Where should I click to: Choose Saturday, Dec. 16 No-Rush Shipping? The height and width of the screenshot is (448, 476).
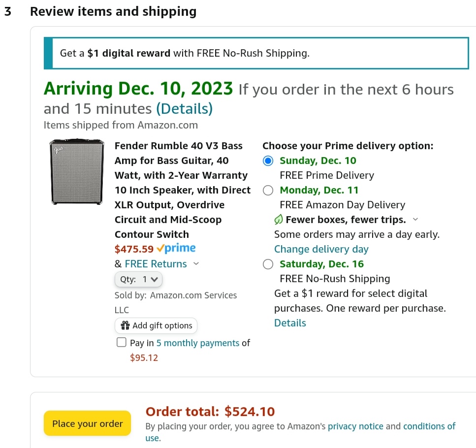268,264
